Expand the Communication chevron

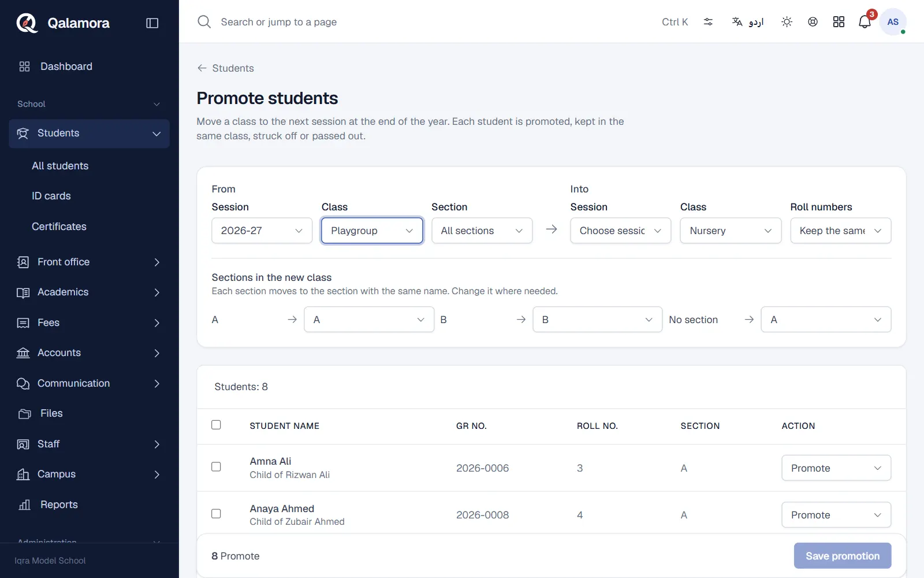(157, 384)
